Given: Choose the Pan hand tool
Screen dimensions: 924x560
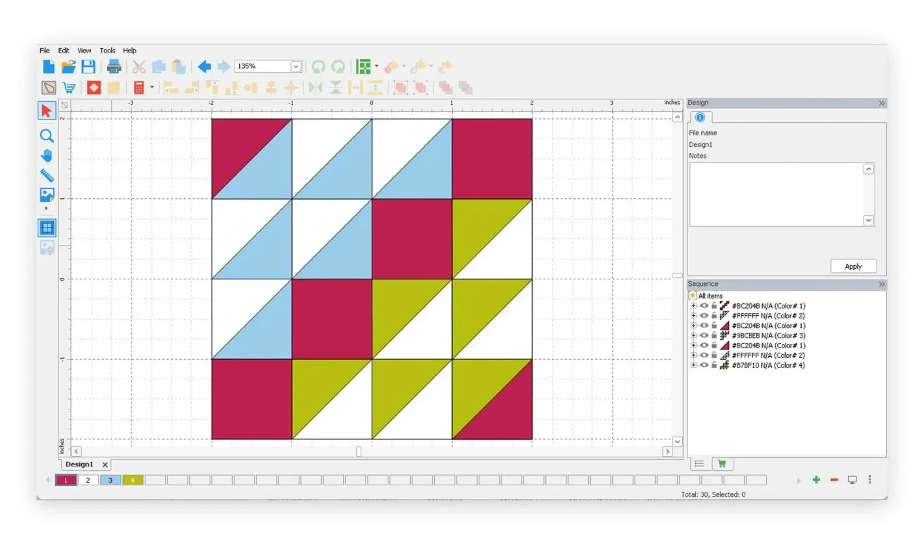Looking at the screenshot, I should (47, 155).
